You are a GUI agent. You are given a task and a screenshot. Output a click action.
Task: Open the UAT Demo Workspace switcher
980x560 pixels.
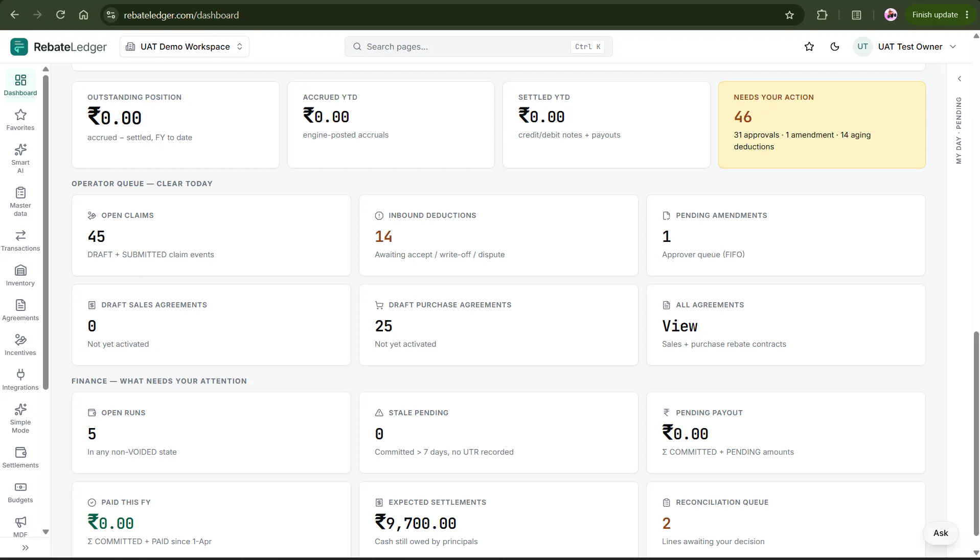(185, 47)
